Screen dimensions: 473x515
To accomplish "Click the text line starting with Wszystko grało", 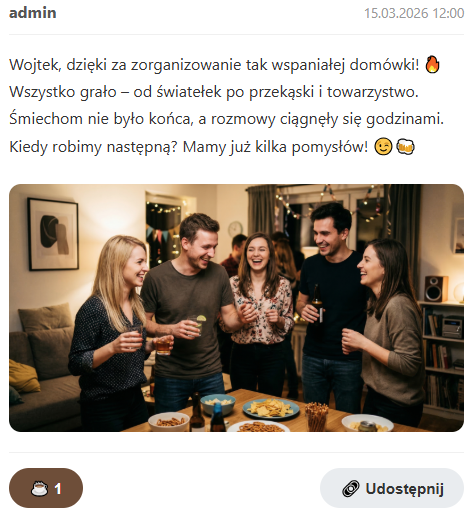I will 214,92.
